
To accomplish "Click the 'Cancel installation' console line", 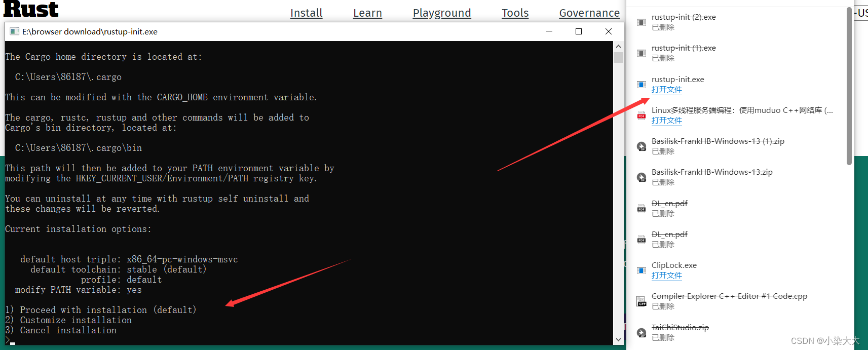I will click(x=61, y=330).
